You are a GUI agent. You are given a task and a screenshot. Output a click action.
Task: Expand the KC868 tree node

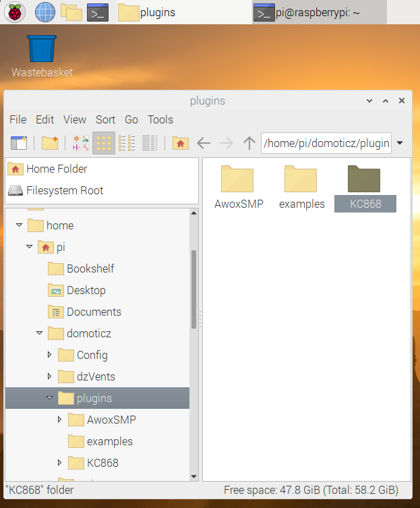point(59,463)
